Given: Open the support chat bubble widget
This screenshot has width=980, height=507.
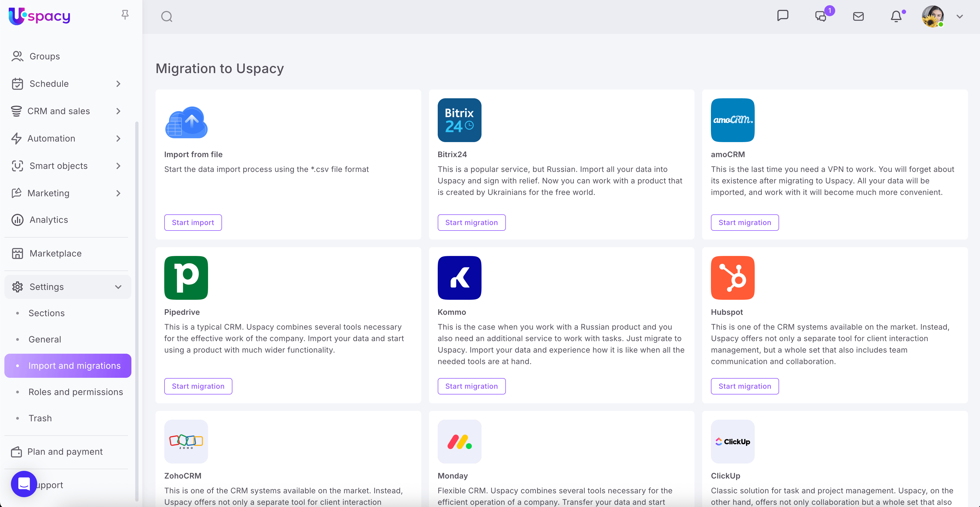Looking at the screenshot, I should pos(24,484).
